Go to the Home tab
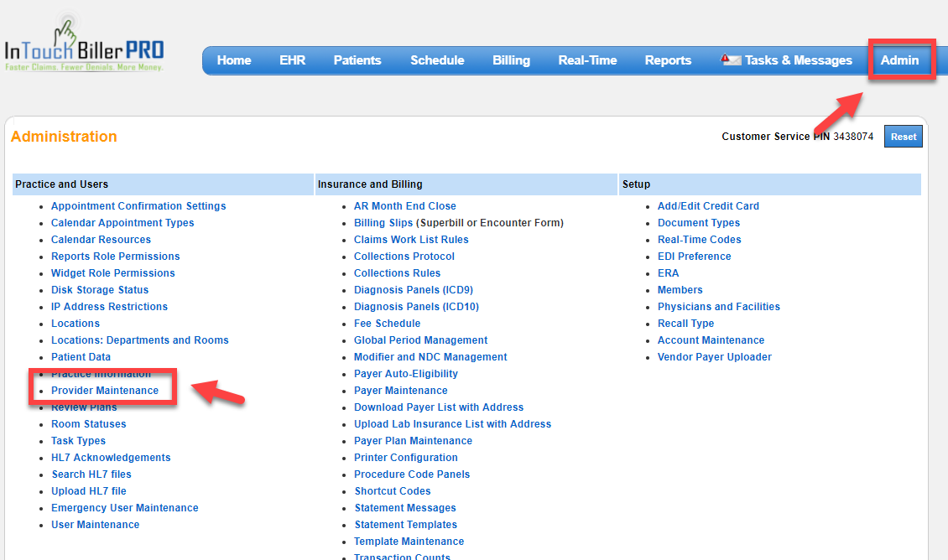Image resolution: width=948 pixels, height=560 pixels. pos(234,60)
